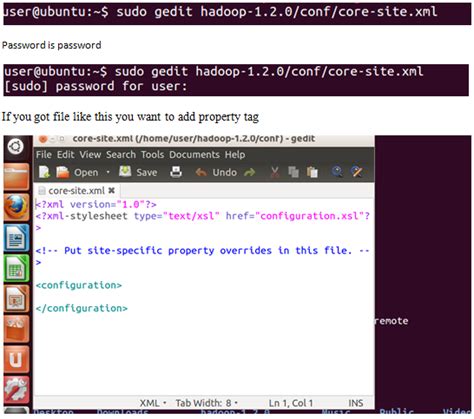Click the </configuration> closing tag line
This screenshot has width=474, height=419.
(82, 308)
